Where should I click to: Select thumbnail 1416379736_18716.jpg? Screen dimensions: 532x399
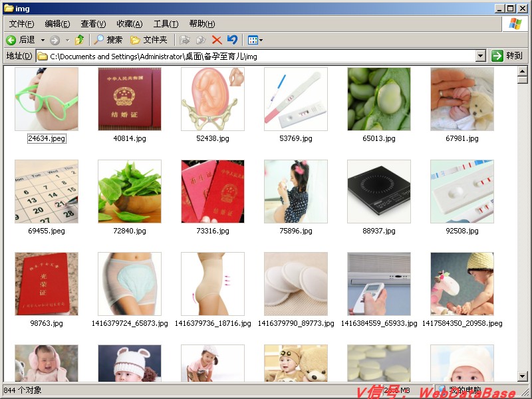(213, 284)
